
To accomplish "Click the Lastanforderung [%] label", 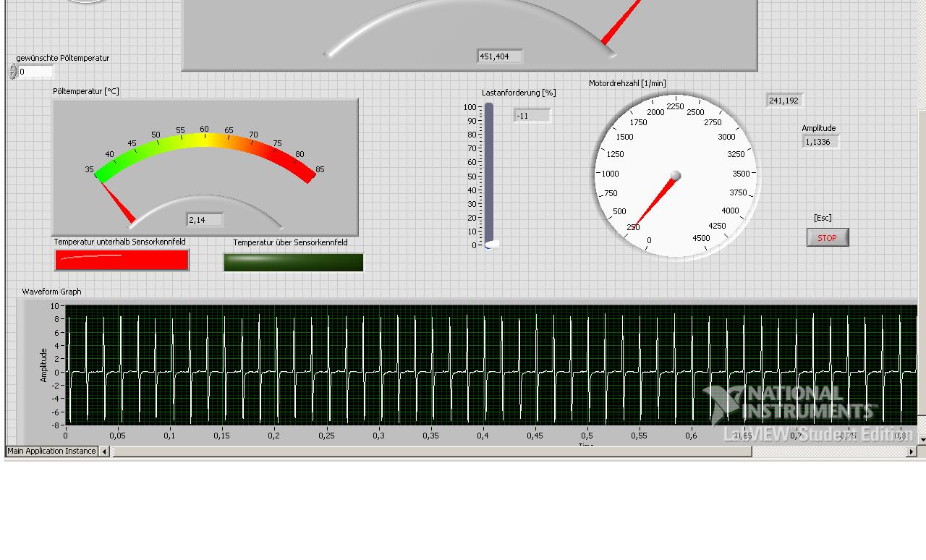I will [519, 93].
